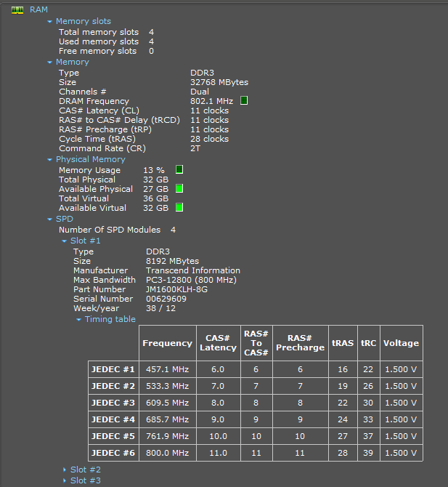The image size is (448, 487).
Task: Collapse the Timing table
Action: (x=79, y=319)
